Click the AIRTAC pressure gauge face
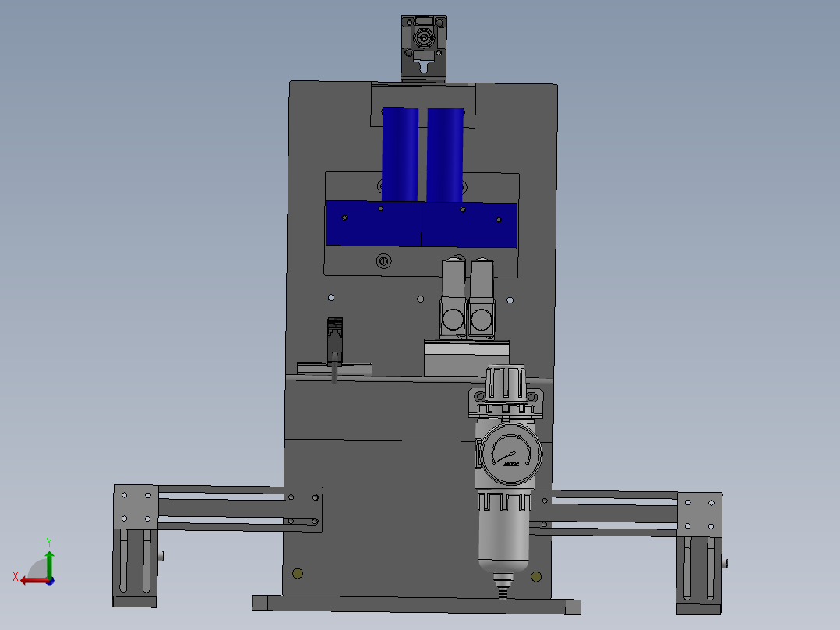 [510, 453]
